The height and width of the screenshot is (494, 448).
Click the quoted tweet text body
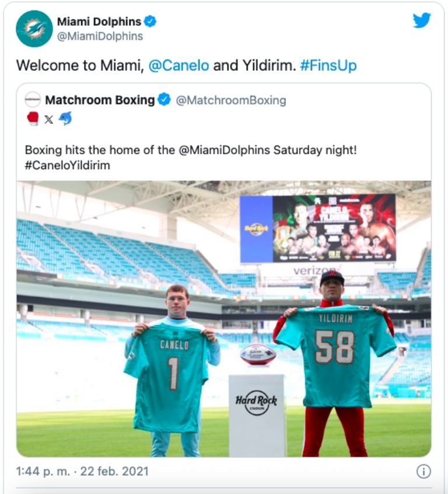(x=191, y=158)
